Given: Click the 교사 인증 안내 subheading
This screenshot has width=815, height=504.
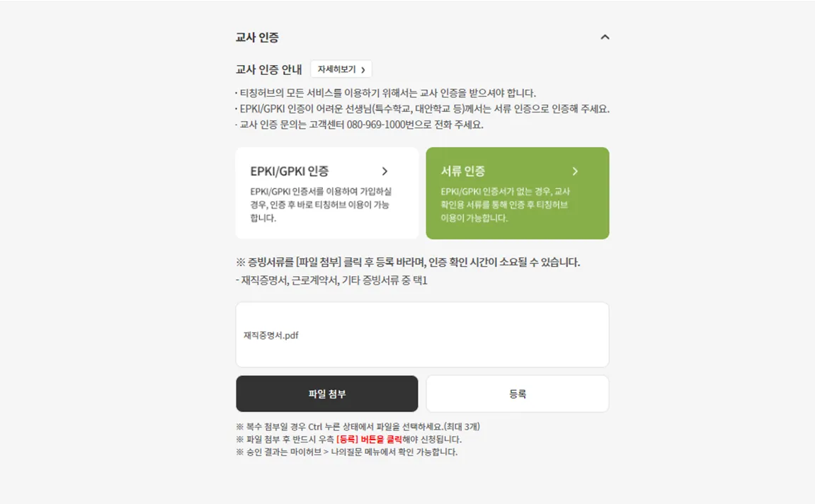Looking at the screenshot, I should (x=269, y=69).
